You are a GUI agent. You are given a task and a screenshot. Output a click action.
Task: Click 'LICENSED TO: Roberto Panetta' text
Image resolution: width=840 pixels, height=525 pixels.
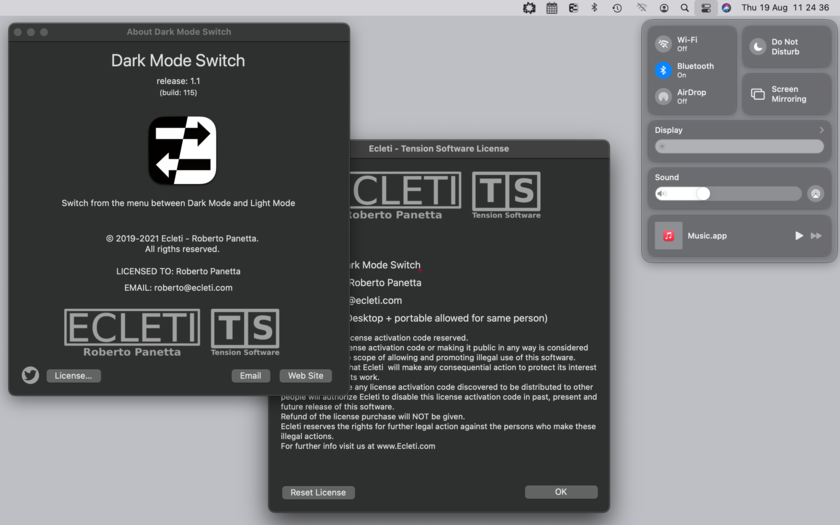[178, 271]
